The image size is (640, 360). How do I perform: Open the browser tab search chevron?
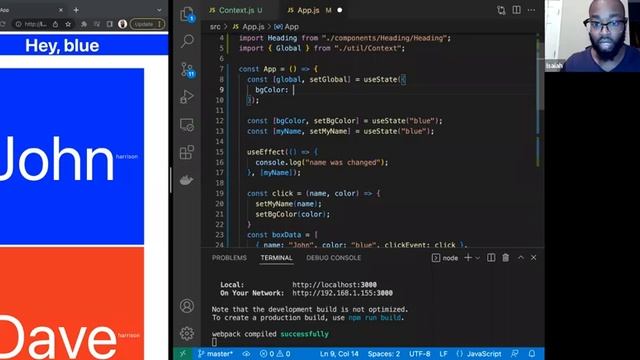[159, 10]
